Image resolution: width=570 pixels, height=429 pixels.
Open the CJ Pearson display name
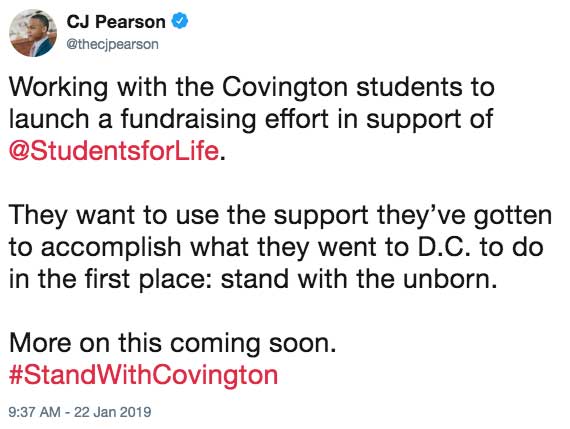[x=116, y=22]
